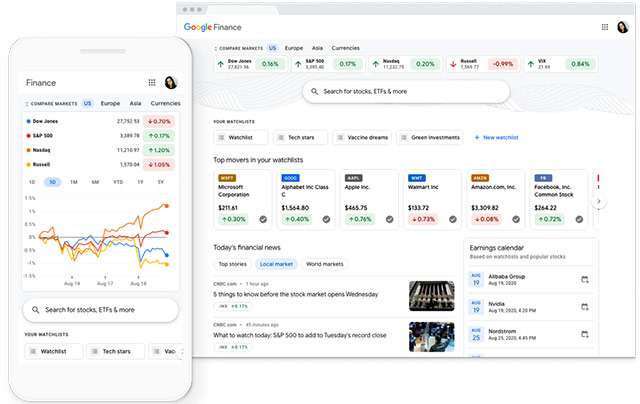Open Google apps grid on phone
Image resolution: width=640 pixels, height=404 pixels.
coord(152,82)
